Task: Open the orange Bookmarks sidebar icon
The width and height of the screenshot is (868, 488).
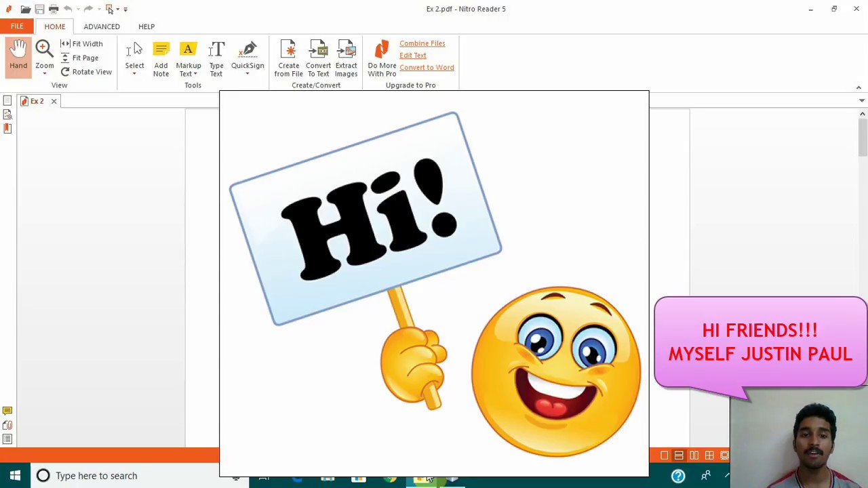Action: point(7,128)
